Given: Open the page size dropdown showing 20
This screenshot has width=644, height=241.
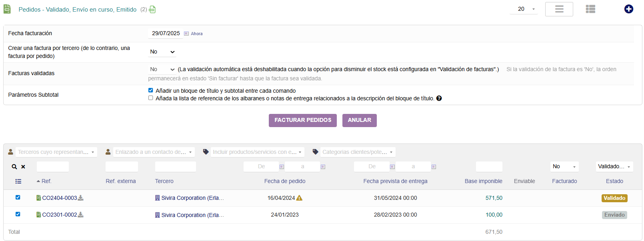Looking at the screenshot, I should click(x=524, y=9).
